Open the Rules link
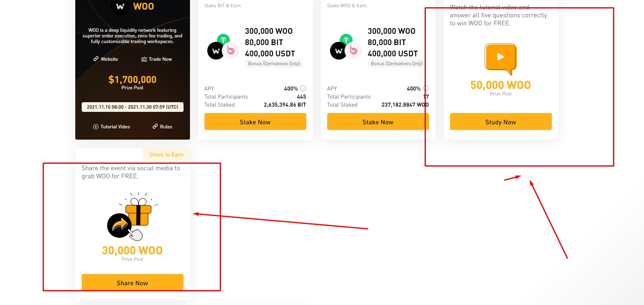The height and width of the screenshot is (305, 644). [x=162, y=127]
